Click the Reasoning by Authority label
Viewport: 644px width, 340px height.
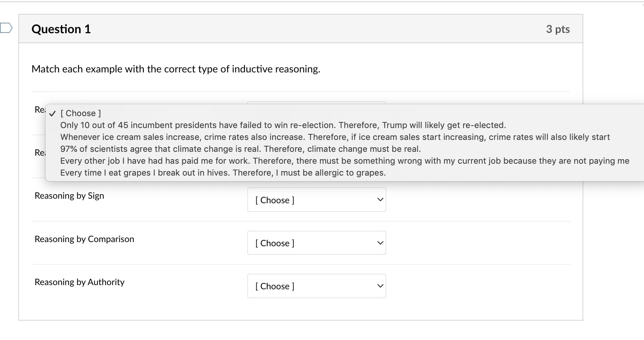[79, 282]
